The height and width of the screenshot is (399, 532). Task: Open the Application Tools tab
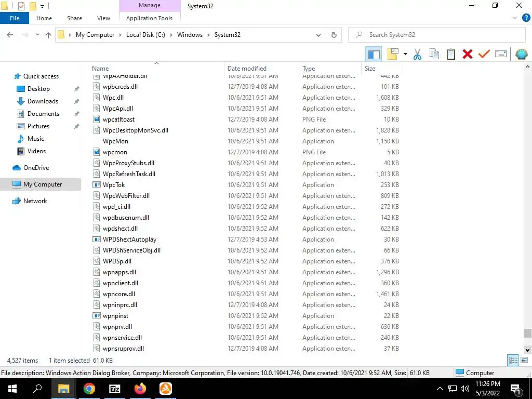pyautogui.click(x=149, y=18)
